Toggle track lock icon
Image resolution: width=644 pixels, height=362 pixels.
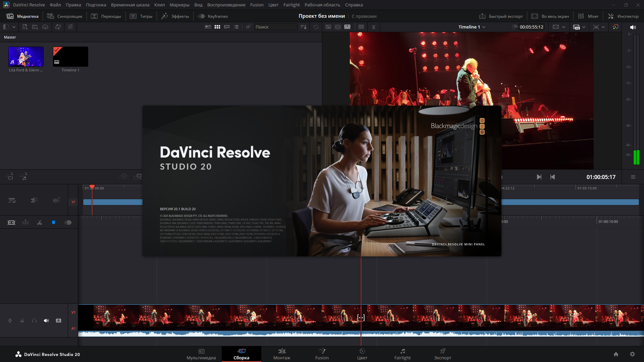click(22, 321)
